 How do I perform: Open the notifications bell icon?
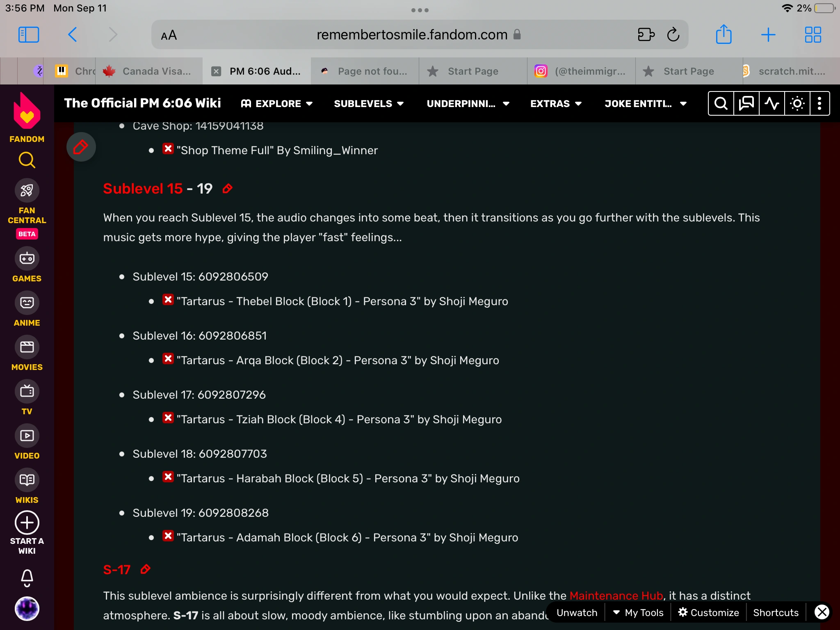click(27, 577)
